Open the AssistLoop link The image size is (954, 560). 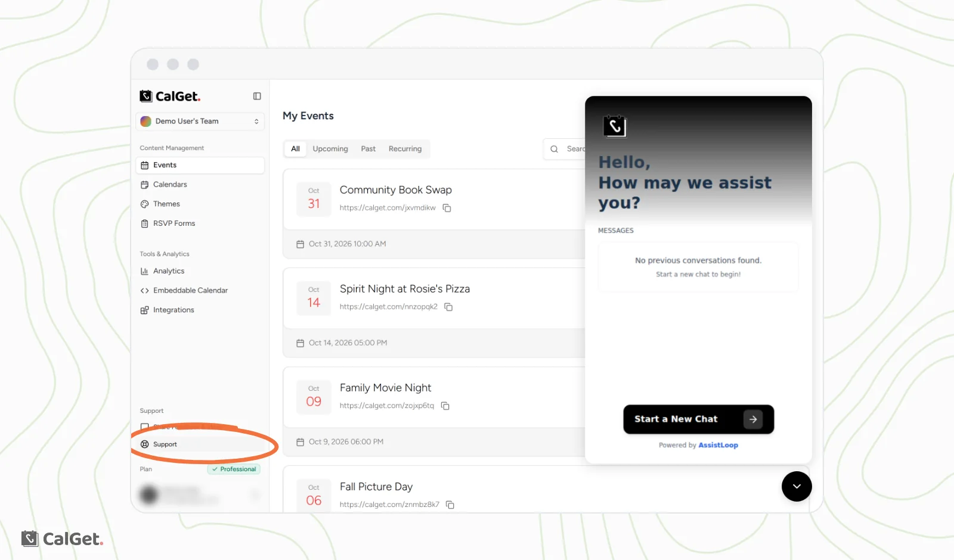718,445
